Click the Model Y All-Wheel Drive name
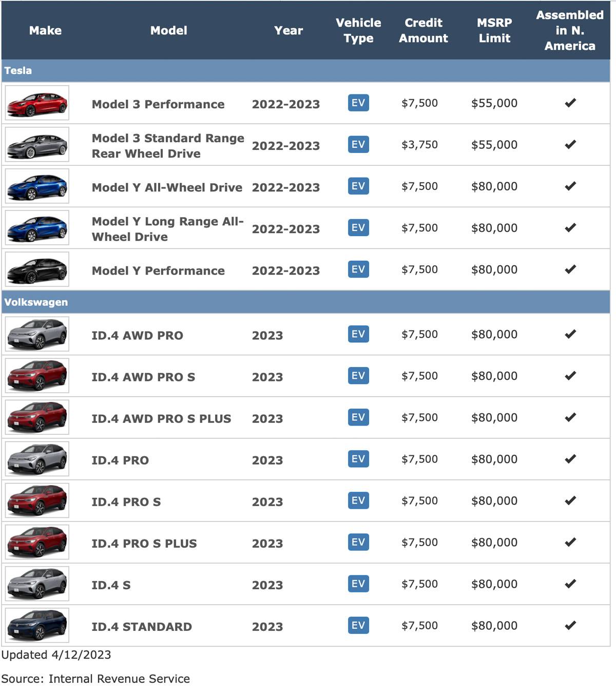 167,187
